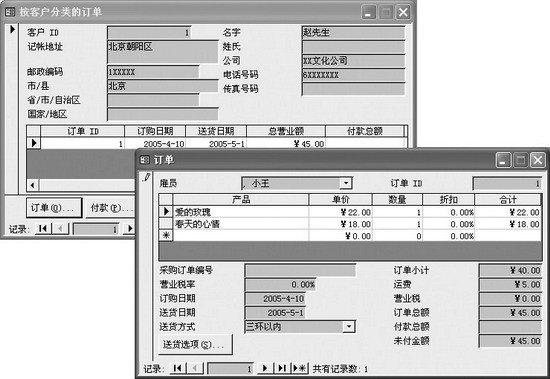Click the 折扣 column header
This screenshot has height=379, width=550.
[449, 200]
